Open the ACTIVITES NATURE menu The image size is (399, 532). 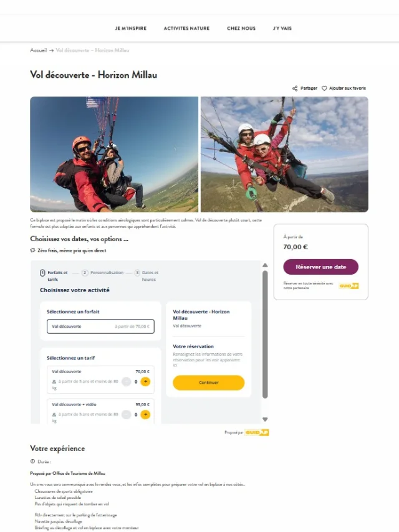186,29
